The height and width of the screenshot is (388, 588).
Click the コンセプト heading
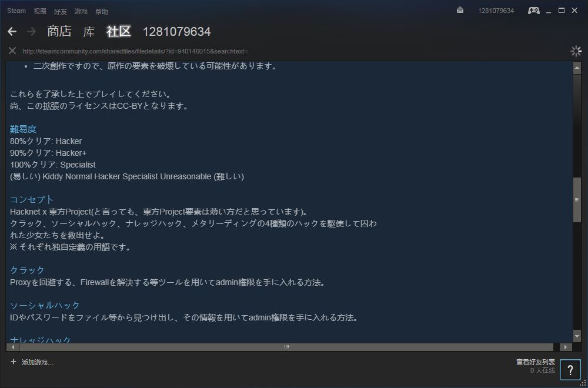(x=32, y=199)
